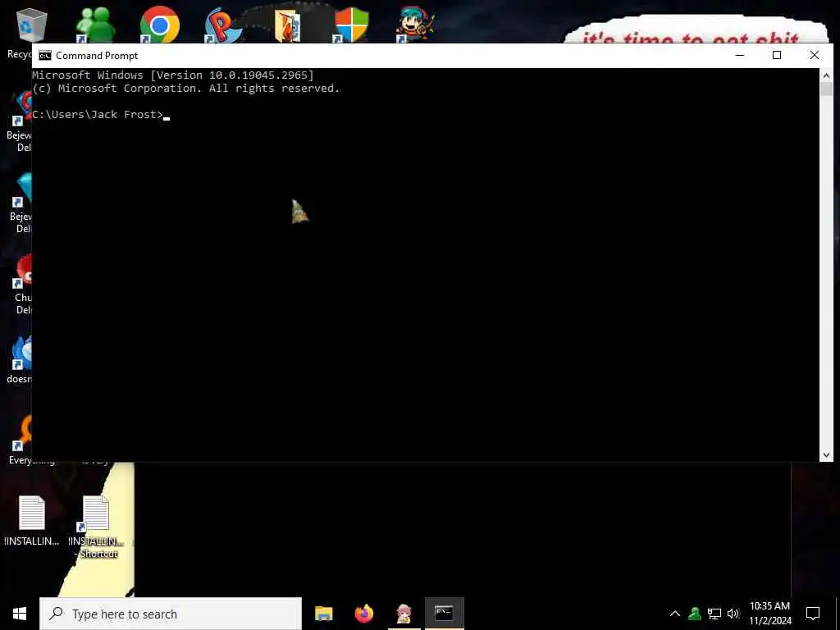Launch the green Messenger people desktop icon
The width and height of the screenshot is (840, 630).
tap(95, 25)
